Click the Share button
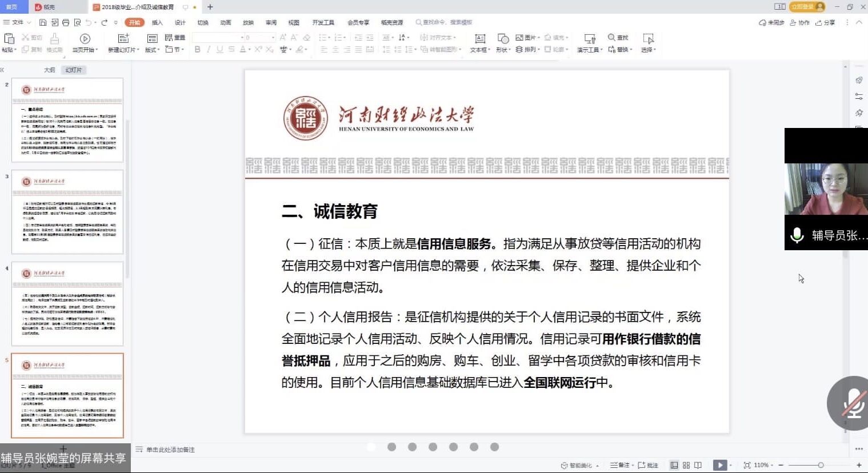 pos(825,22)
